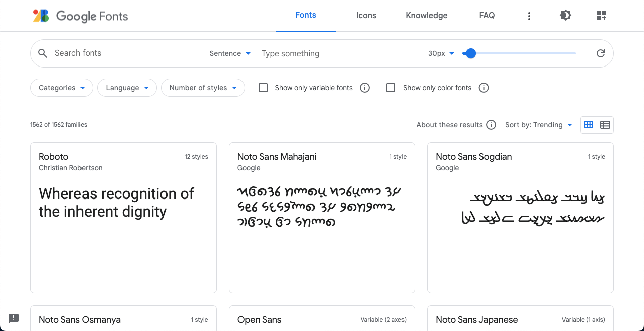
Task: Open the Noto Sans Osmanya title
Action: click(x=79, y=320)
